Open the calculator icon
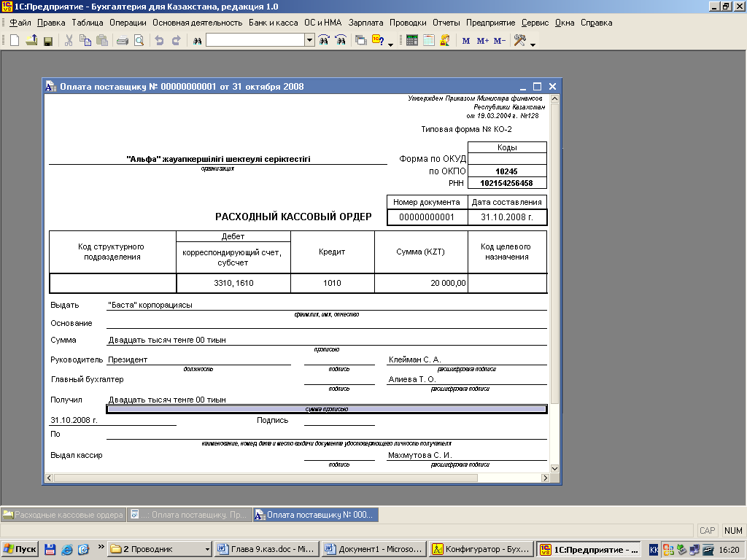747x560 pixels. (x=412, y=41)
